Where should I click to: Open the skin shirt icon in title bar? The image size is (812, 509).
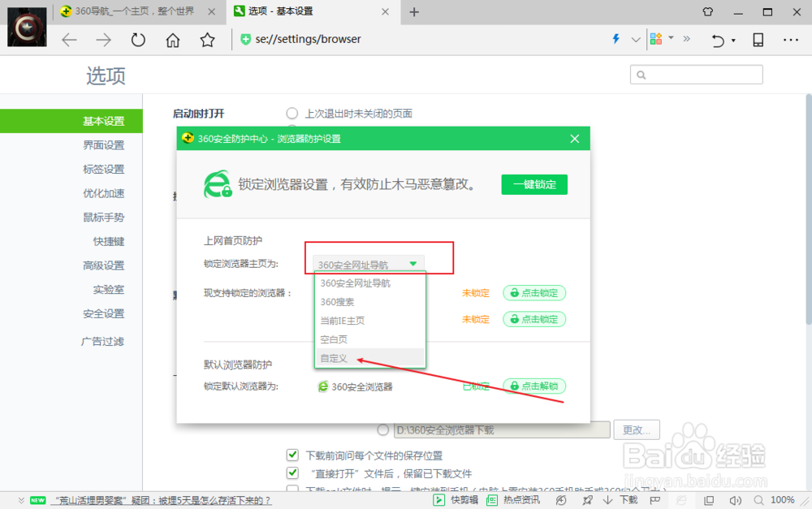(x=708, y=12)
